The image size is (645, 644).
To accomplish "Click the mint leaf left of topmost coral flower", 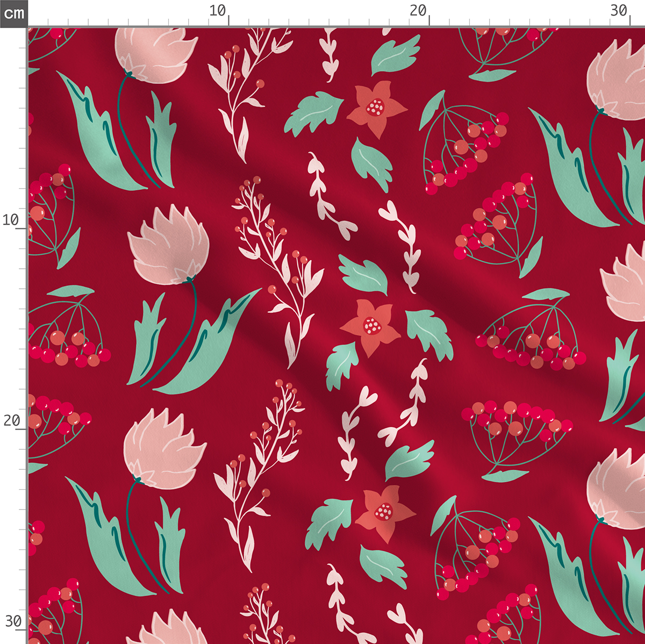I will point(313,112).
